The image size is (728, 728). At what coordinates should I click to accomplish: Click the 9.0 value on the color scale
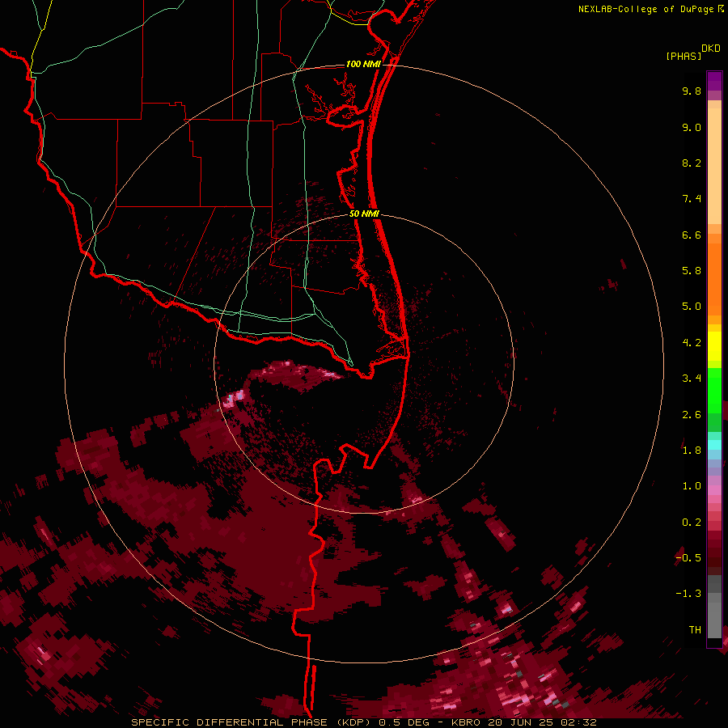click(692, 127)
